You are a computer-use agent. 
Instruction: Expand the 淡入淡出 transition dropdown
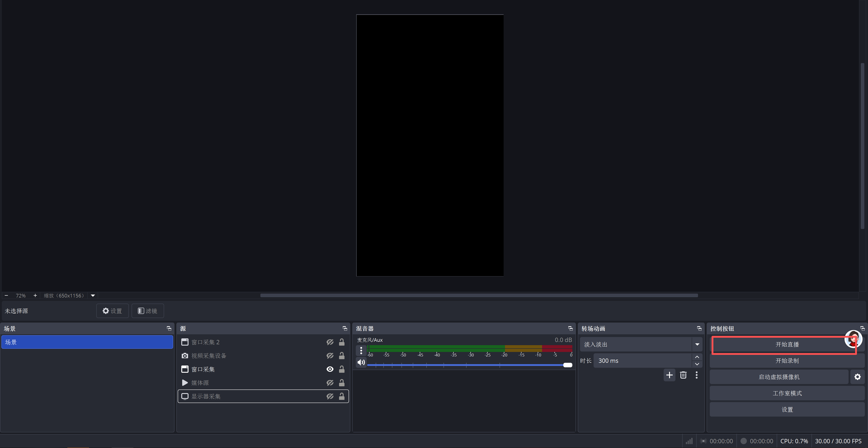coord(697,344)
